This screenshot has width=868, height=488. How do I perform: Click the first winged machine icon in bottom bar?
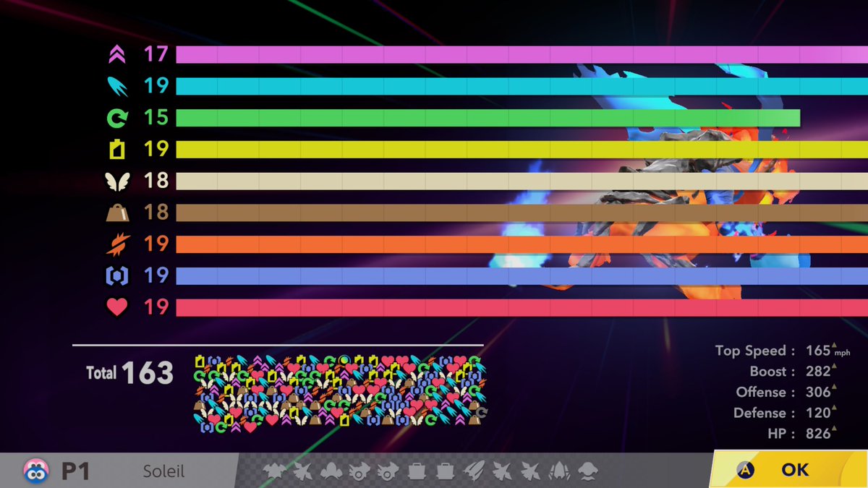273,471
